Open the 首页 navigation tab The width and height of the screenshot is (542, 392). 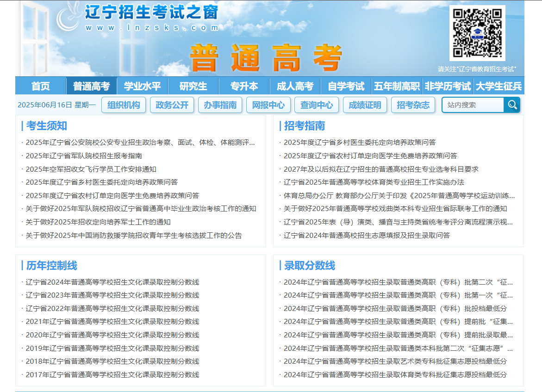(41, 86)
